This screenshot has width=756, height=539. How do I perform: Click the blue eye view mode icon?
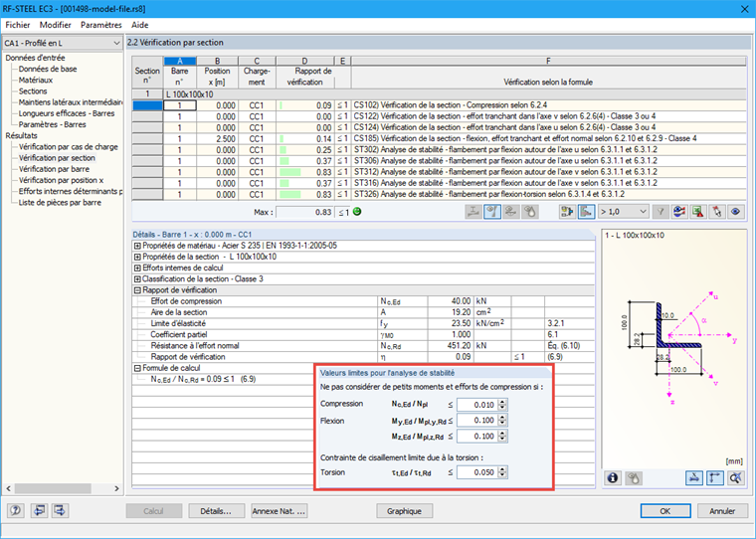(735, 212)
